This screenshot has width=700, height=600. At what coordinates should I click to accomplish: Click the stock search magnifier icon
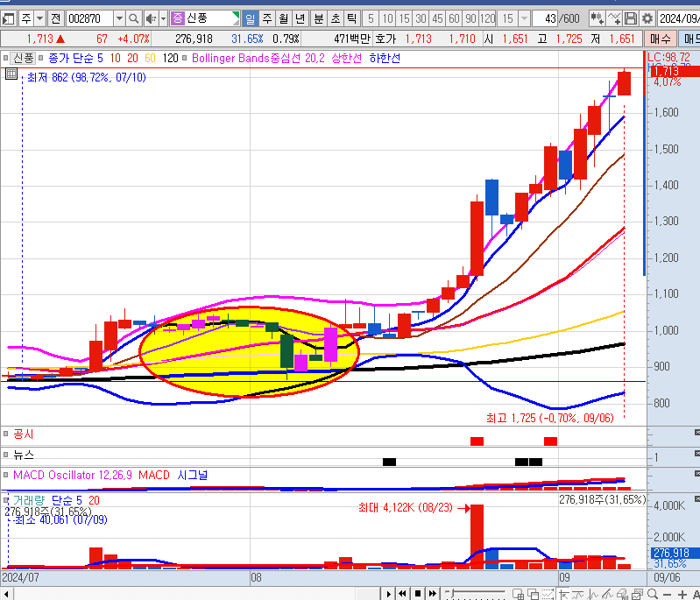coord(133,18)
